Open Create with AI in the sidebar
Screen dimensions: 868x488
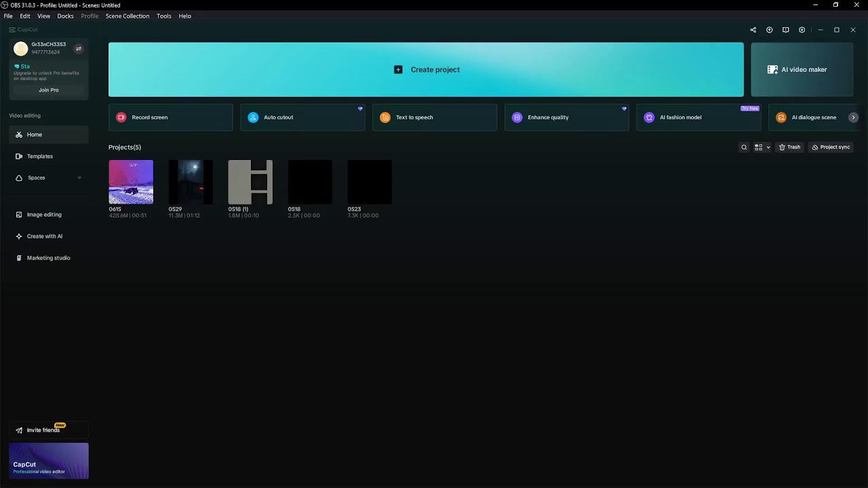pyautogui.click(x=49, y=237)
